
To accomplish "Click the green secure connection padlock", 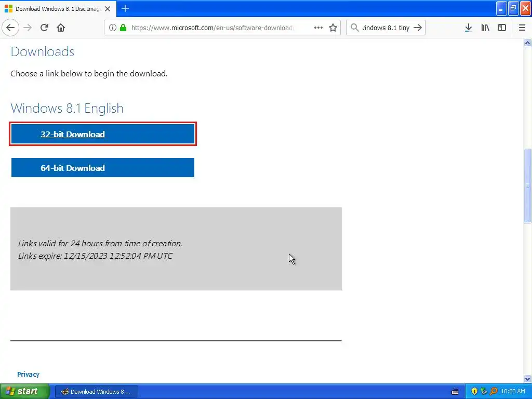I will pos(123,28).
